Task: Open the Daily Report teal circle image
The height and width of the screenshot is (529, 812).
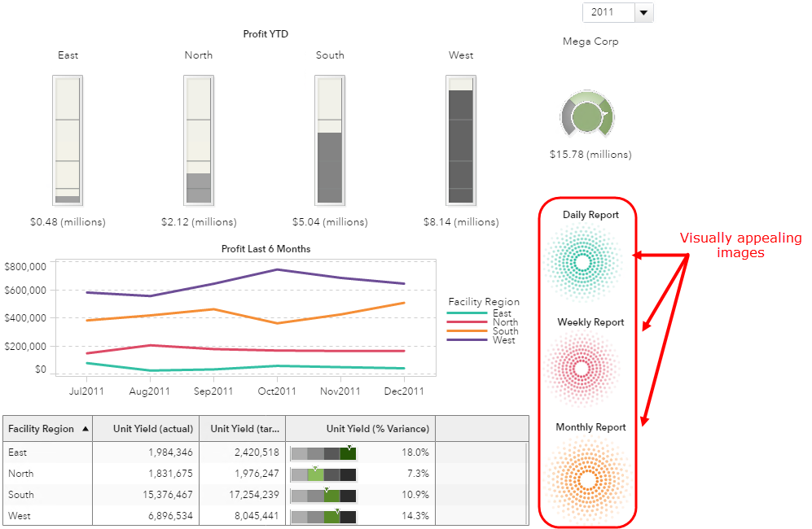Action: tap(582, 262)
